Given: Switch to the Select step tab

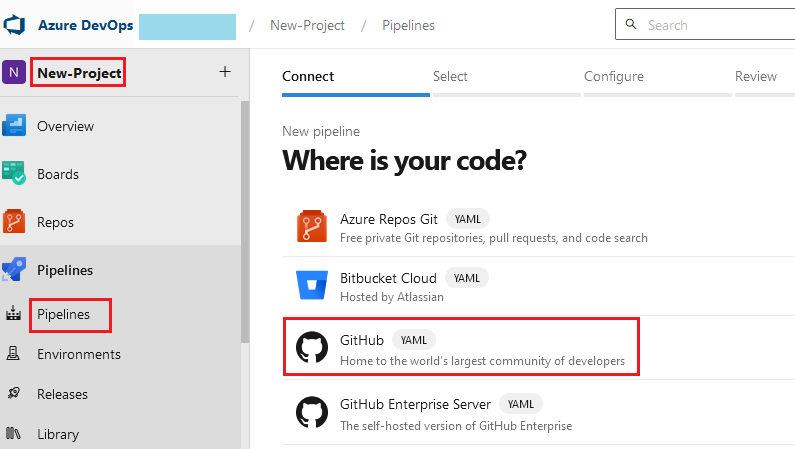Looking at the screenshot, I should [450, 77].
